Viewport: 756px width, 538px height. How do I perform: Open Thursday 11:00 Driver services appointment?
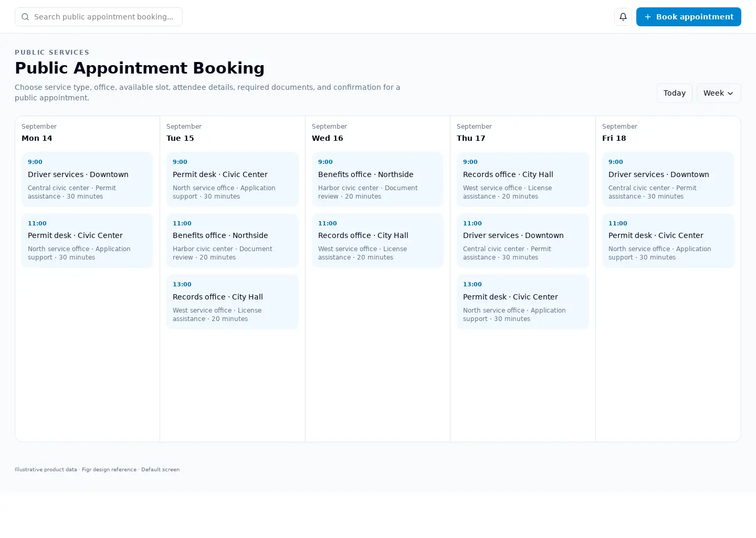pyautogui.click(x=523, y=241)
